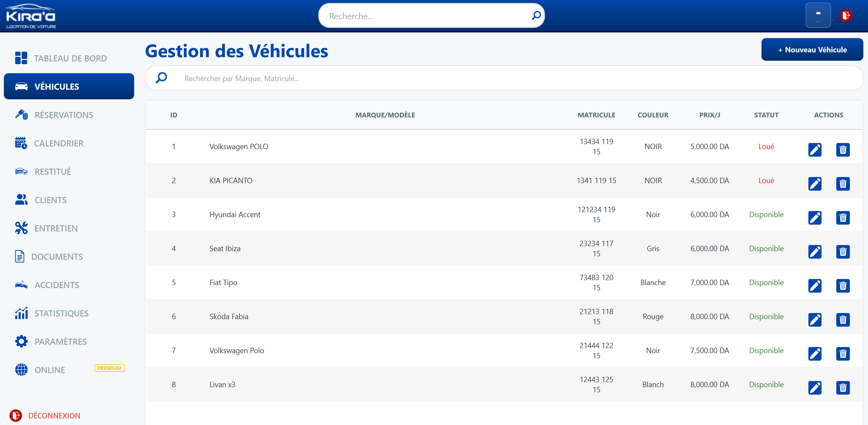This screenshot has width=868, height=425.
Task: Edit the Skoda Fabia vehicle
Action: tap(815, 320)
